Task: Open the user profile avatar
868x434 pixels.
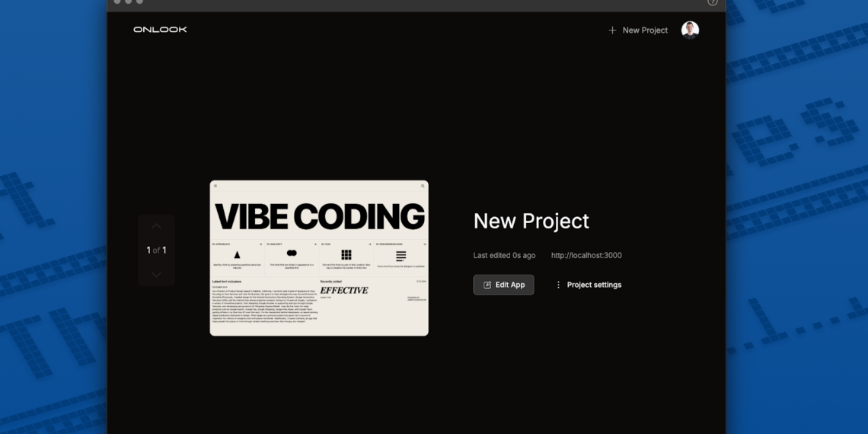Action: tap(690, 30)
